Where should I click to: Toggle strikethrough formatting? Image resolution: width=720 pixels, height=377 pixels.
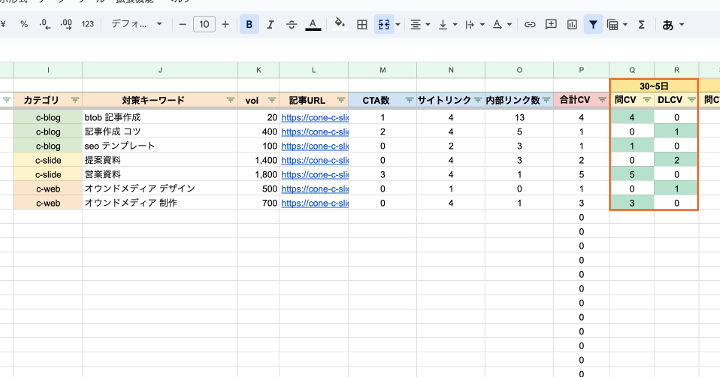[292, 24]
